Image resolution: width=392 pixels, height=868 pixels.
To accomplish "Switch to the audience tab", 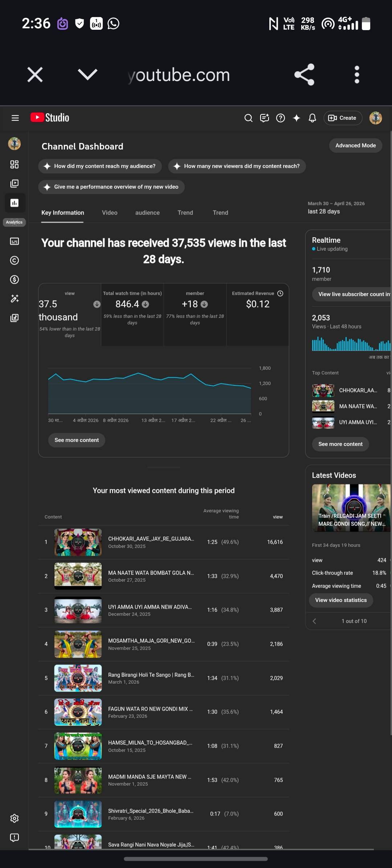I will 147,213.
